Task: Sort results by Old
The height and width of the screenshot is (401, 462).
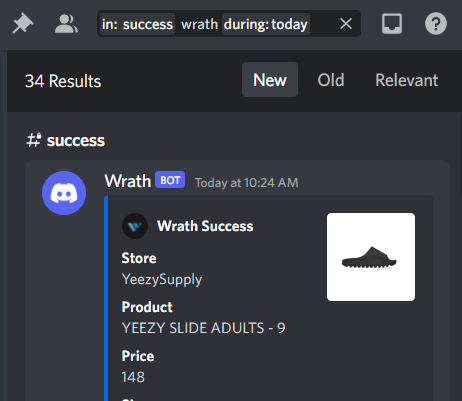Action: pyautogui.click(x=331, y=80)
